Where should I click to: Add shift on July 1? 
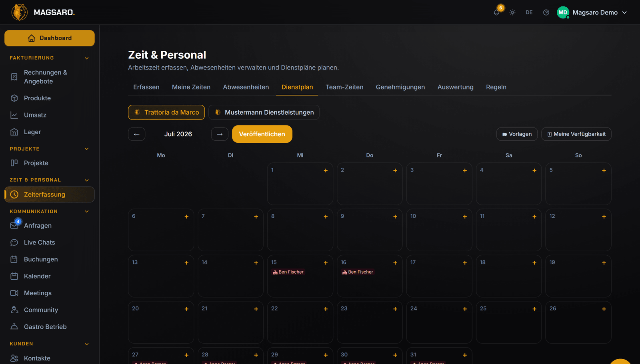tap(326, 171)
